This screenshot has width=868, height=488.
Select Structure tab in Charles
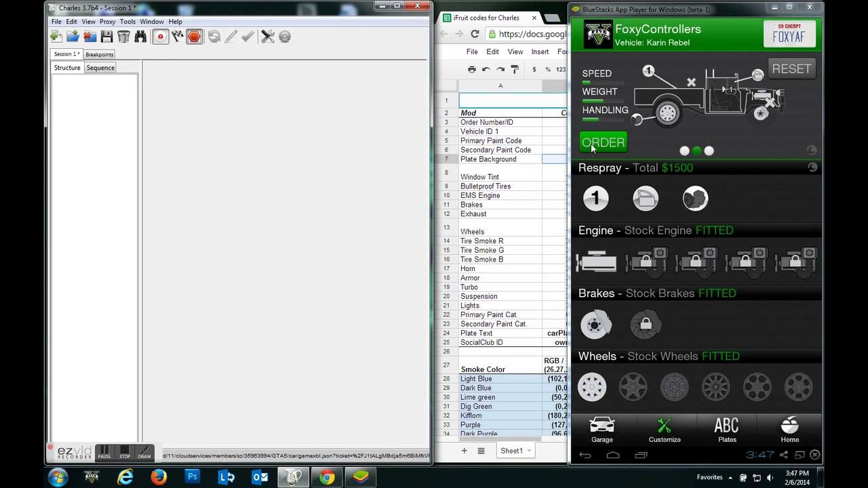[67, 68]
